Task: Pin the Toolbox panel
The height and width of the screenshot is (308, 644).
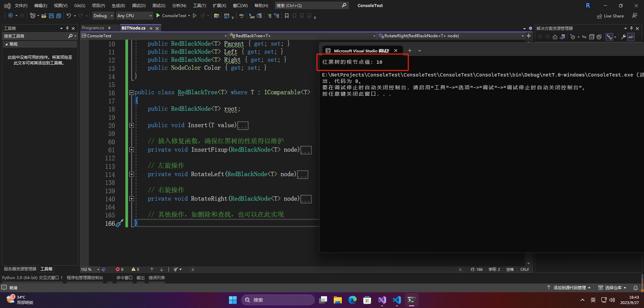Action: tap(67, 28)
